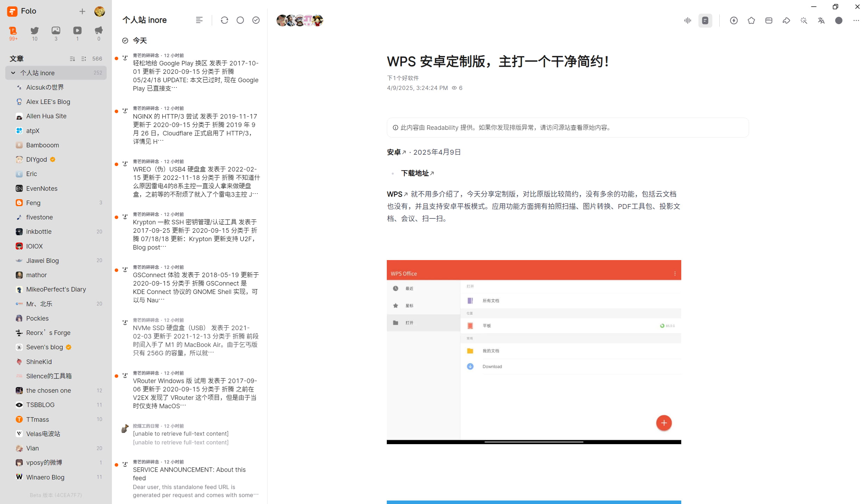Open the WPS Office screenshot image
The width and height of the screenshot is (868, 504).
point(534,352)
